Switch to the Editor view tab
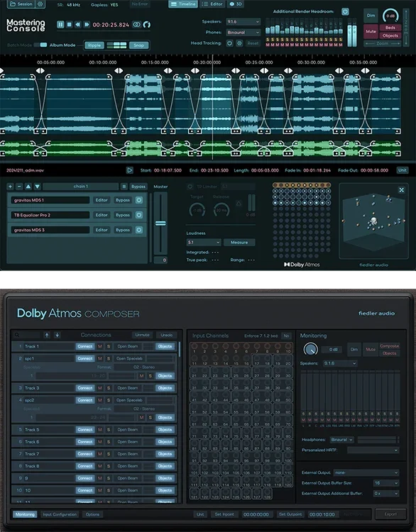The height and width of the screenshot is (532, 416). 212,4
